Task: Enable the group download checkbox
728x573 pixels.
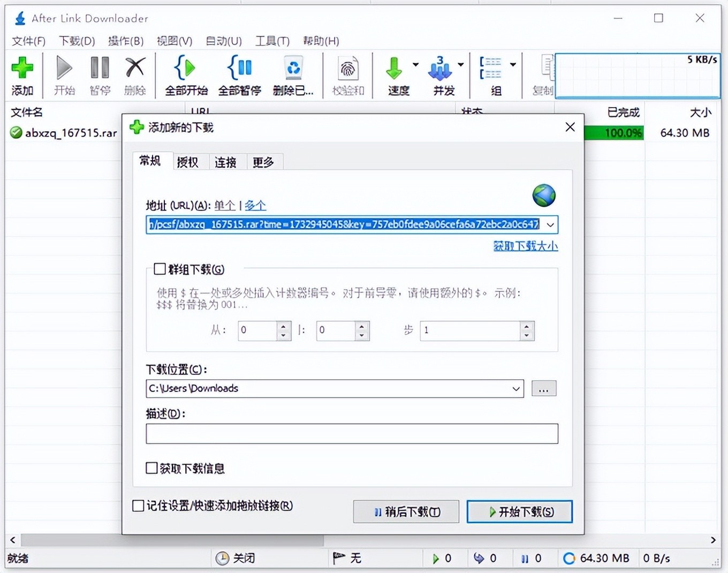Action: tap(160, 269)
